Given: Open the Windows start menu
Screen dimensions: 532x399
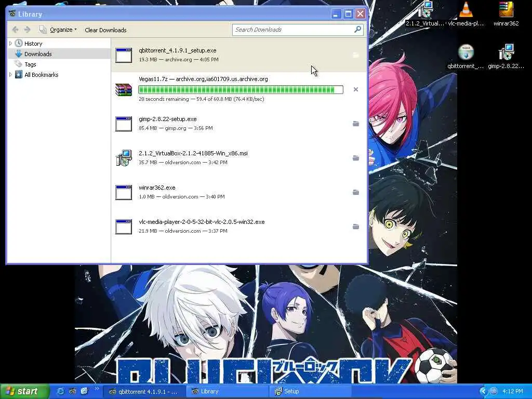Looking at the screenshot, I should click(24, 391).
